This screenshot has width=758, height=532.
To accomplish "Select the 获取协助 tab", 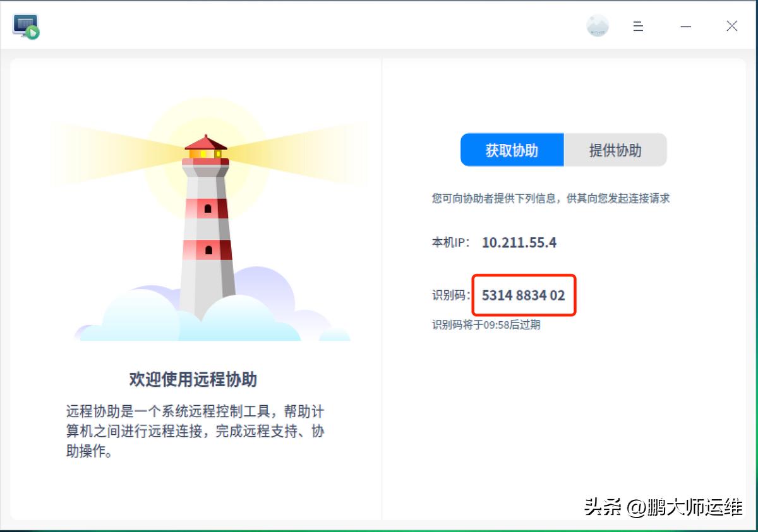I will pyautogui.click(x=512, y=150).
